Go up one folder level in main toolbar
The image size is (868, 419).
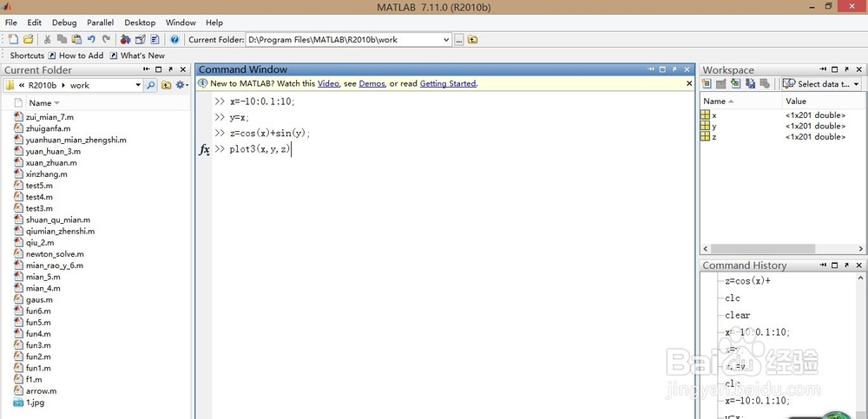point(472,40)
